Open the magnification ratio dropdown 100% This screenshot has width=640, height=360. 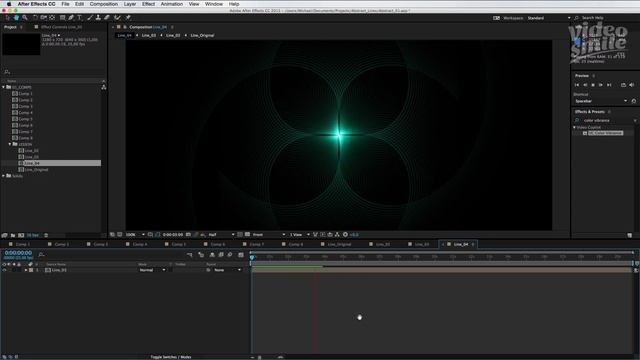pos(135,235)
